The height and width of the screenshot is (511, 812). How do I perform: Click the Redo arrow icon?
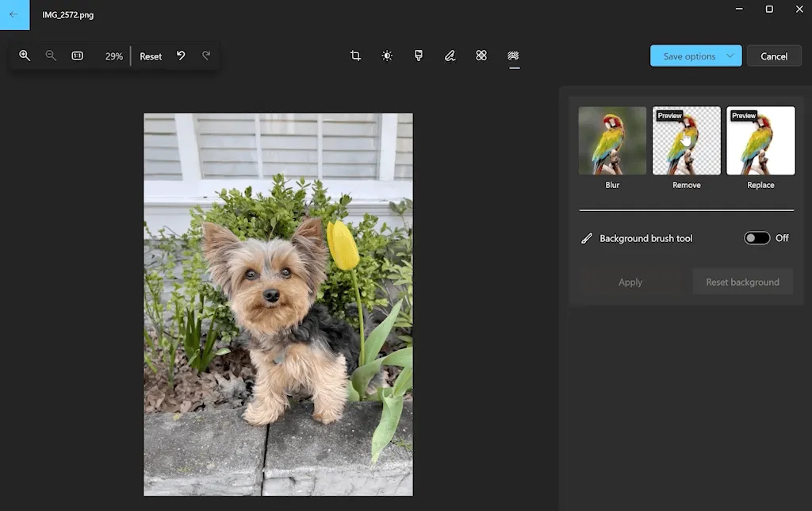pos(206,56)
